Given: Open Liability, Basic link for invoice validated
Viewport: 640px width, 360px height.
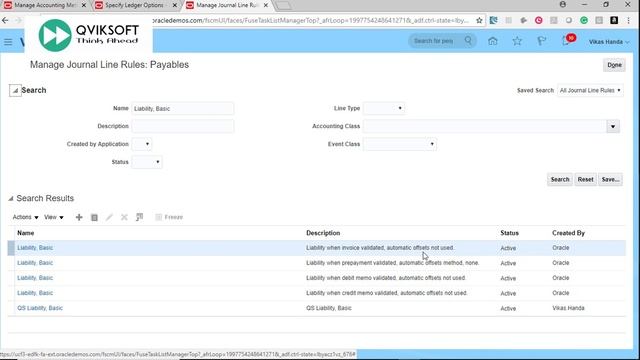Looking at the screenshot, I should (x=35, y=248).
